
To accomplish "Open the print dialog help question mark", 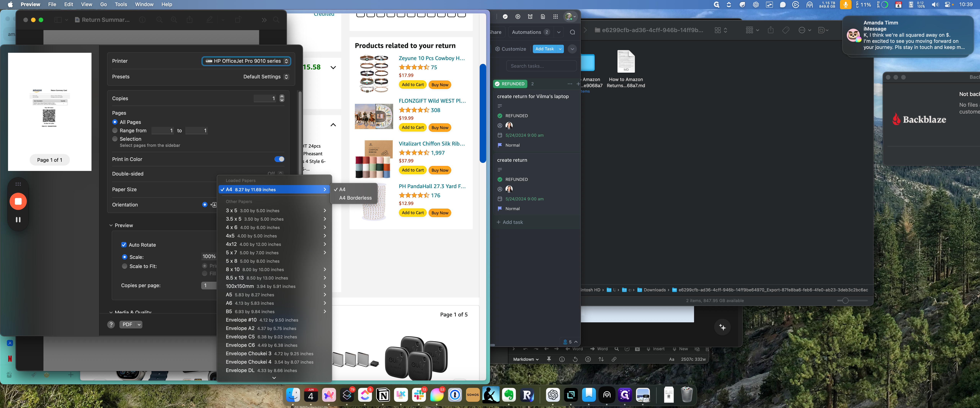I will (x=111, y=324).
